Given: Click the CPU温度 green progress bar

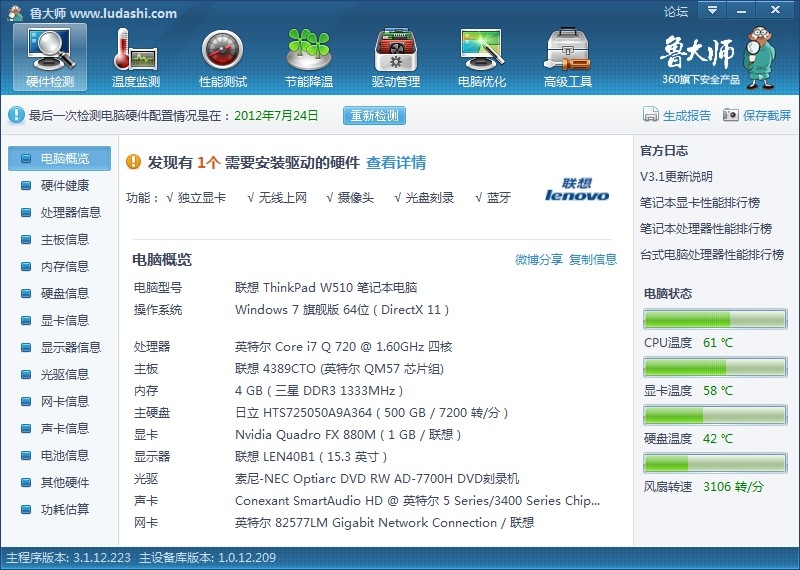Looking at the screenshot, I should coord(714,320).
